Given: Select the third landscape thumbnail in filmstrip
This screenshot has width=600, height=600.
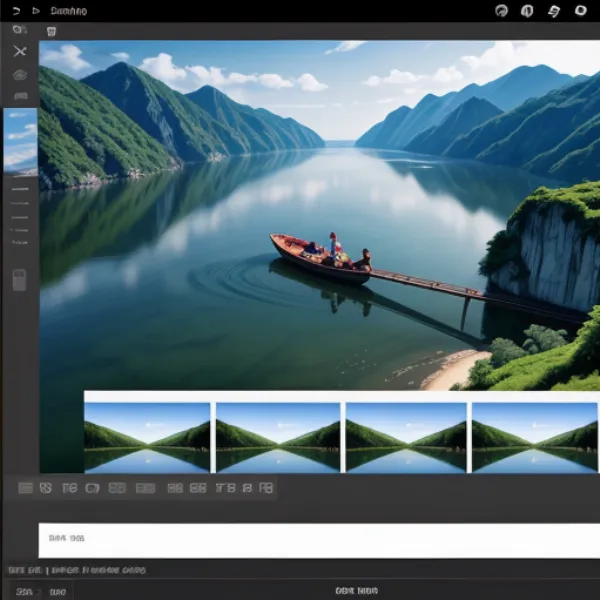Looking at the screenshot, I should 406,437.
